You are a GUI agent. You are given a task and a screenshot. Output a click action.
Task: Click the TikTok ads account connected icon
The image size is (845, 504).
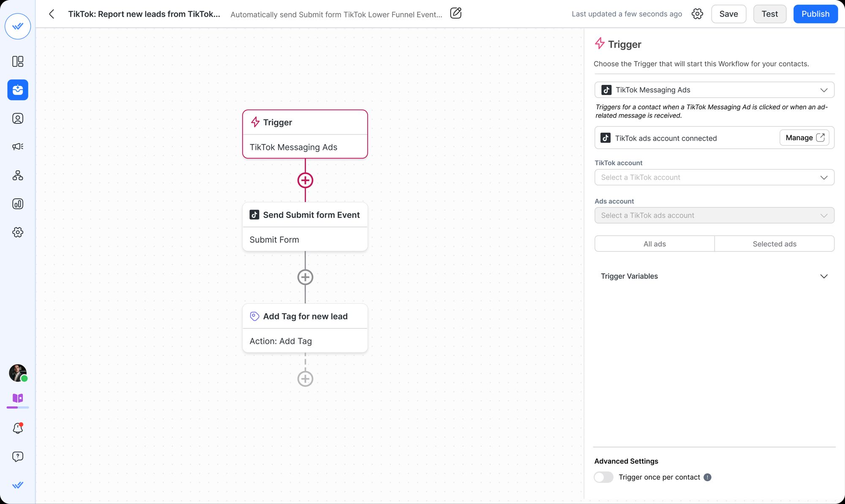pyautogui.click(x=607, y=137)
